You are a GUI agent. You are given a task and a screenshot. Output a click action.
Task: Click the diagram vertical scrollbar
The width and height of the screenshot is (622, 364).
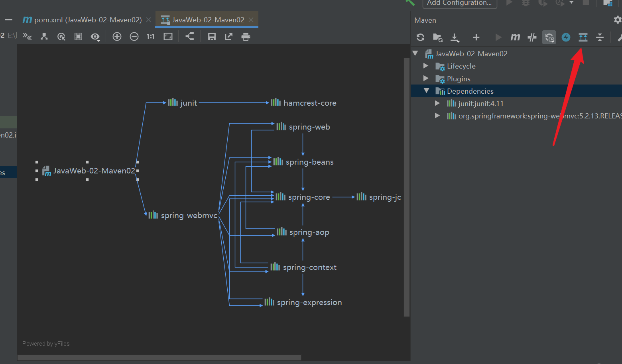407,187
